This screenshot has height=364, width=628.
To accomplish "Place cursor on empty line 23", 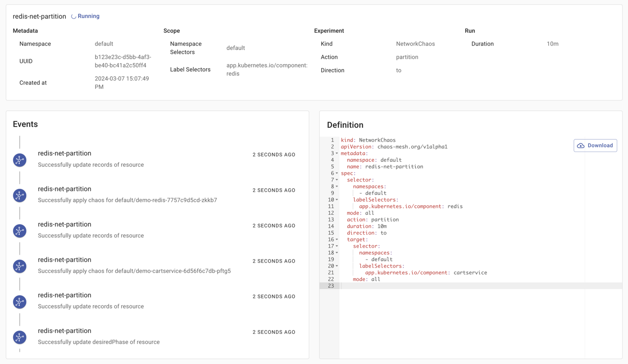I will click(404, 286).
